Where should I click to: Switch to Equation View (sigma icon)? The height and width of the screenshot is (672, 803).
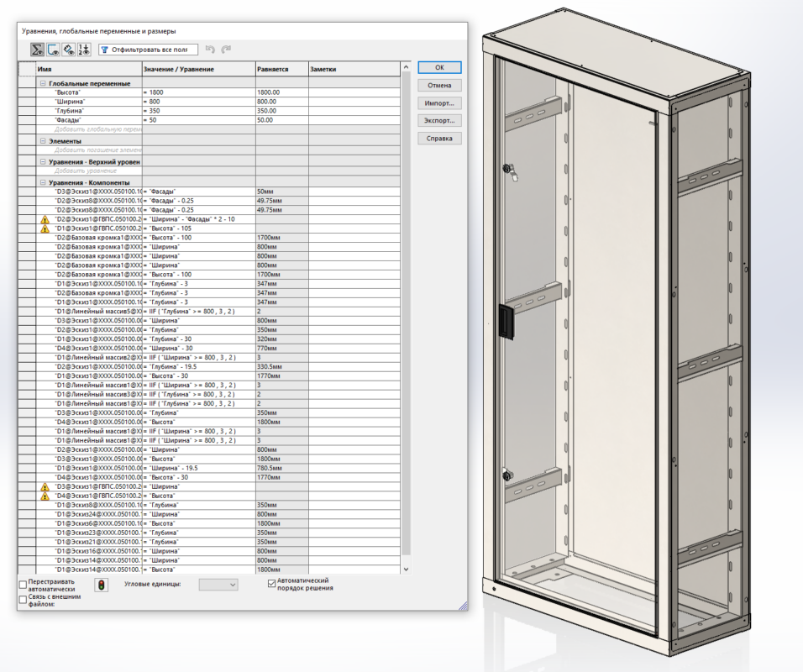pos(37,50)
